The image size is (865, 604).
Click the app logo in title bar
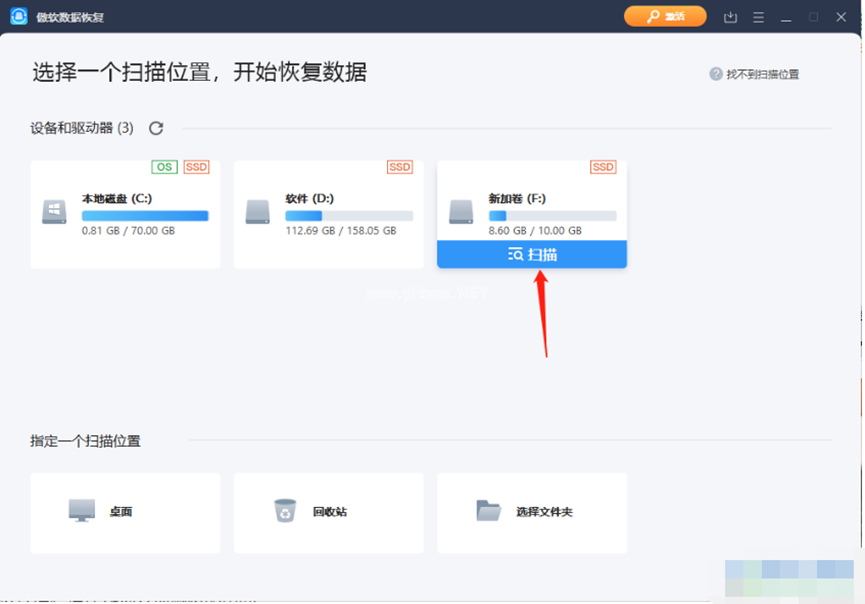(18, 17)
